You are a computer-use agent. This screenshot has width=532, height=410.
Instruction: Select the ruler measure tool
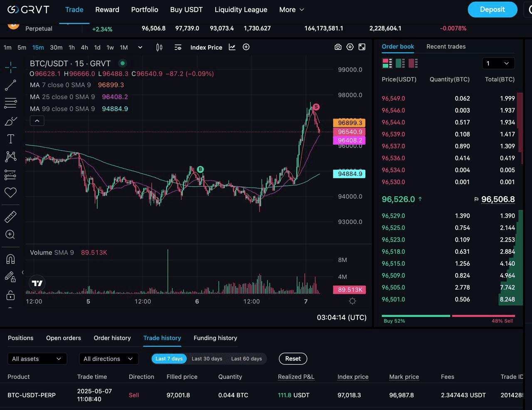pyautogui.click(x=10, y=217)
